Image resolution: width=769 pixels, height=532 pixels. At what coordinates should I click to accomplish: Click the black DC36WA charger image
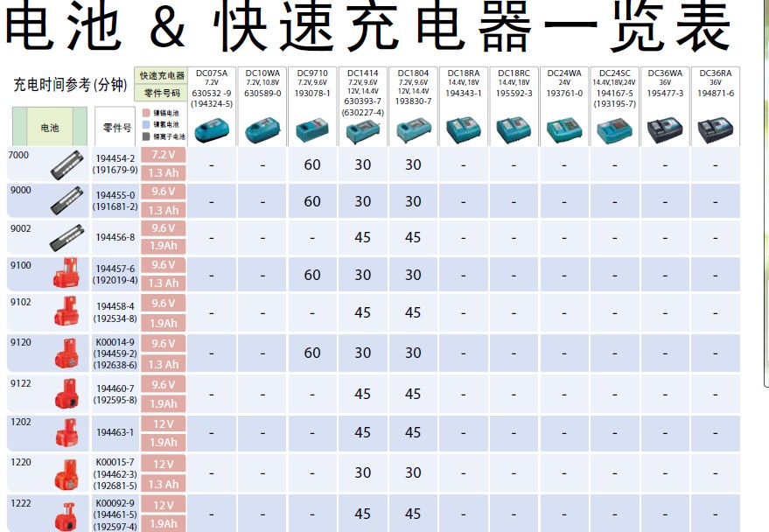(x=665, y=130)
